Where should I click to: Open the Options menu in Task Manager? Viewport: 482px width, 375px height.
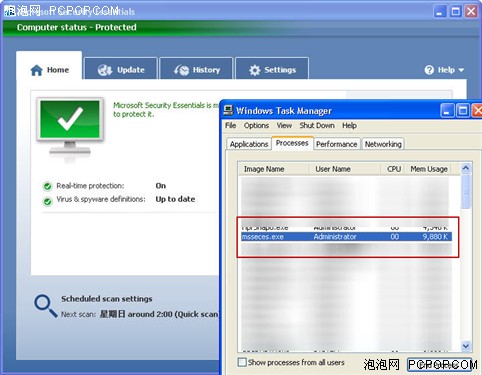click(x=256, y=126)
